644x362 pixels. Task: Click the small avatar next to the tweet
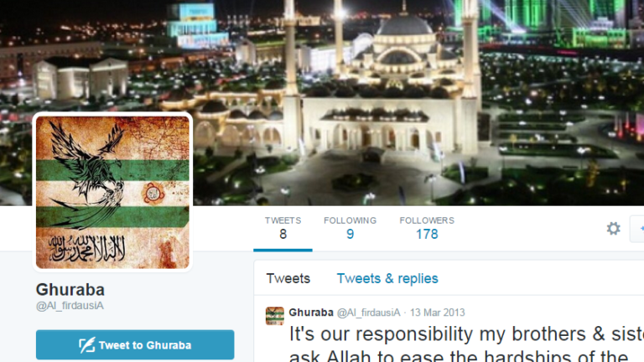click(x=275, y=316)
